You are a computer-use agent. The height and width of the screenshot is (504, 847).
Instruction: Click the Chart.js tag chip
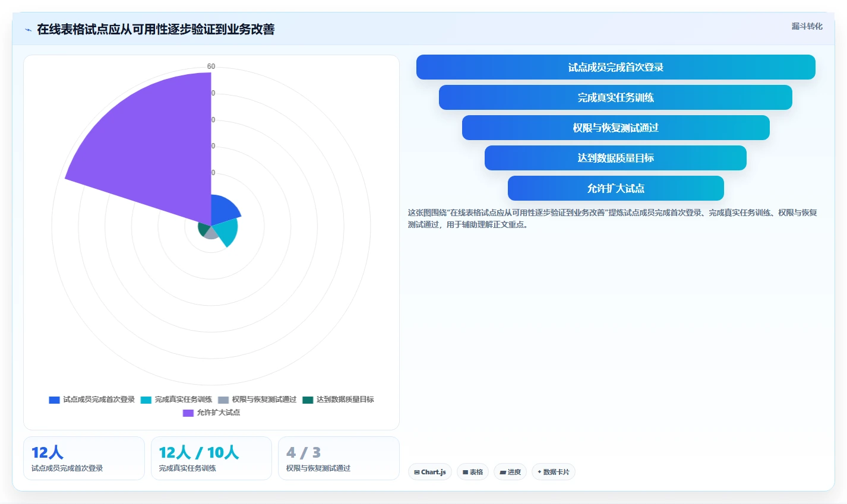click(430, 472)
